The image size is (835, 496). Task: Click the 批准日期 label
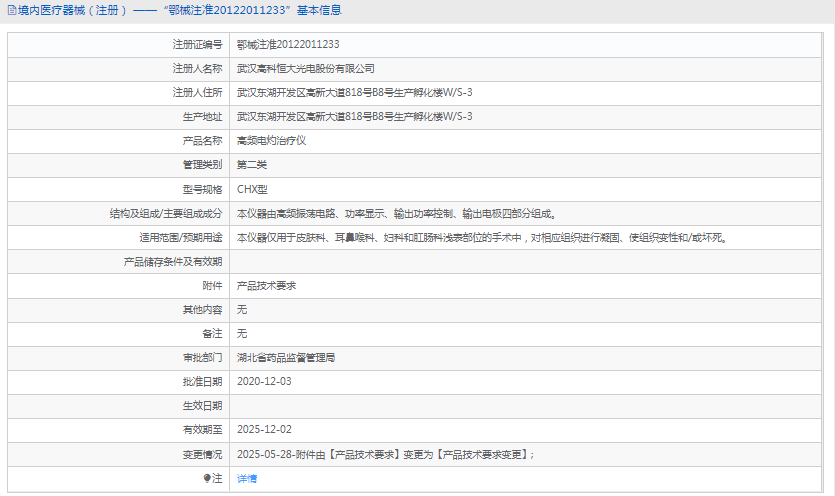(x=202, y=382)
